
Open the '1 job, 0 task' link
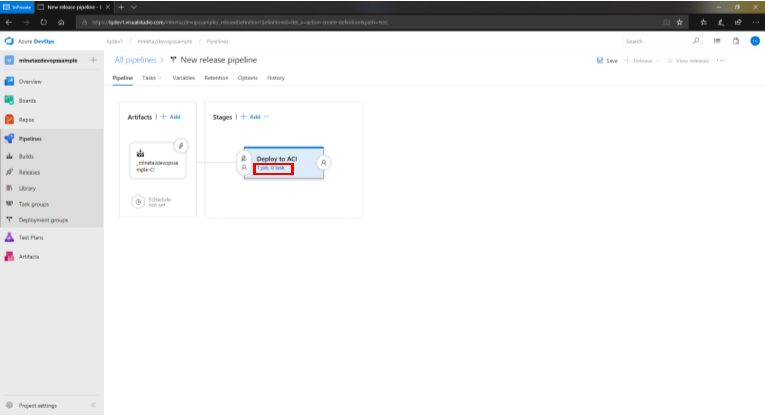point(273,168)
